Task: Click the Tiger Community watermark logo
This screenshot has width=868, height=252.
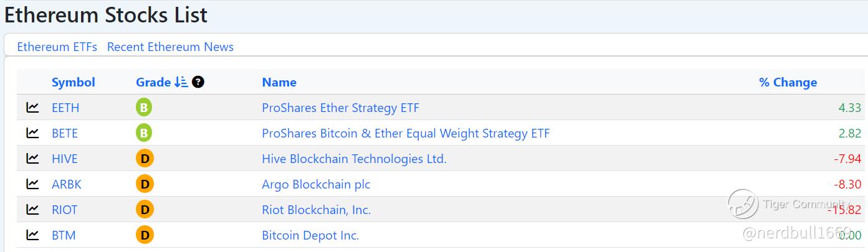Action: click(x=743, y=204)
